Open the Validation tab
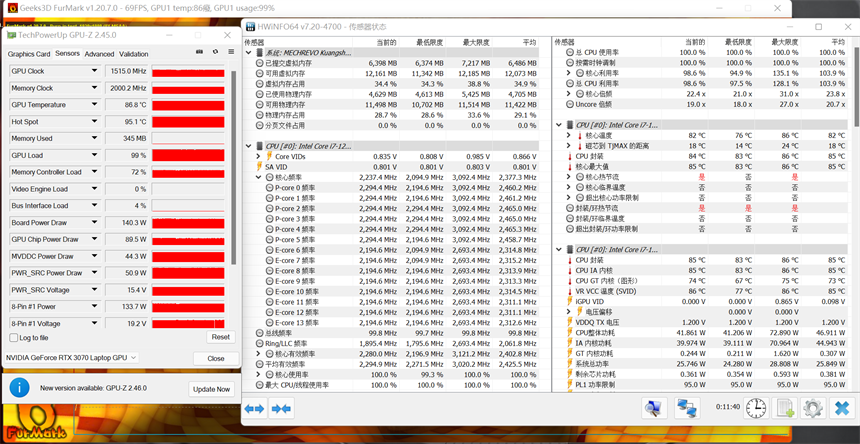 tap(134, 54)
